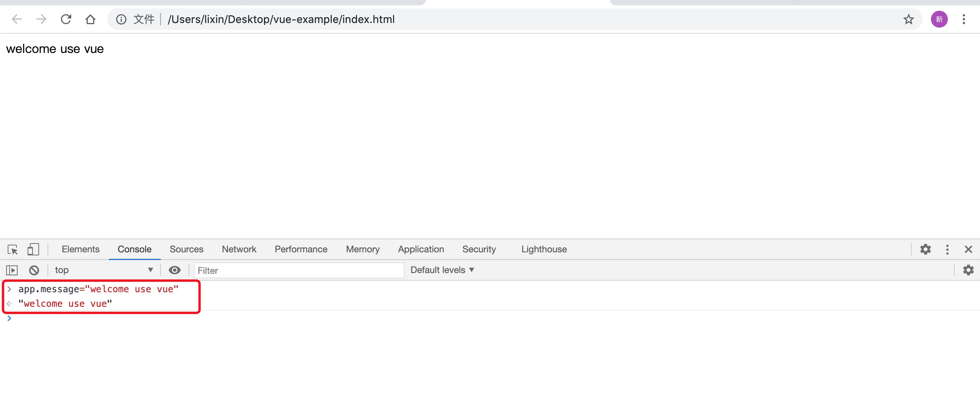Click the page text welcome use vue
This screenshot has width=980, height=395.
click(55, 49)
